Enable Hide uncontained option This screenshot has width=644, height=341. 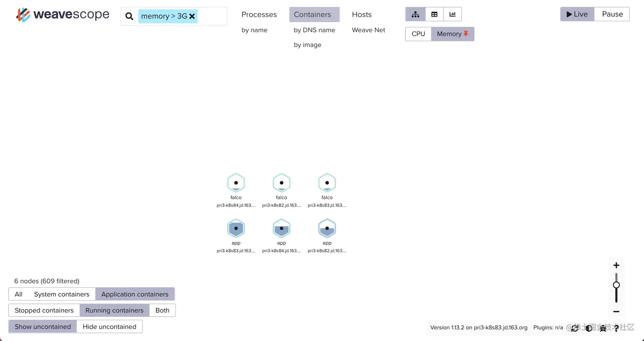[109, 327]
